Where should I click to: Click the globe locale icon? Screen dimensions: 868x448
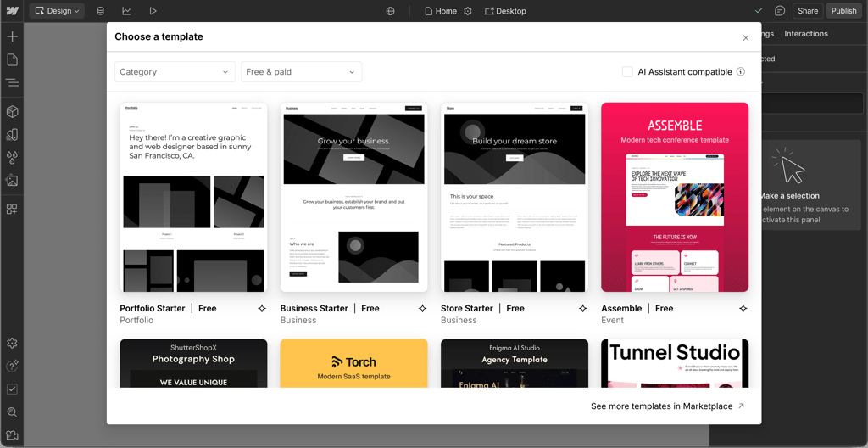390,11
